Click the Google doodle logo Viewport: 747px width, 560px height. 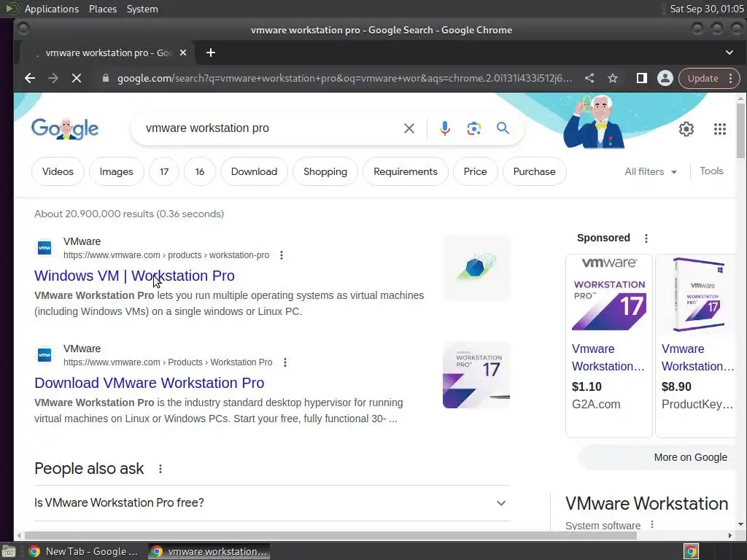65,128
